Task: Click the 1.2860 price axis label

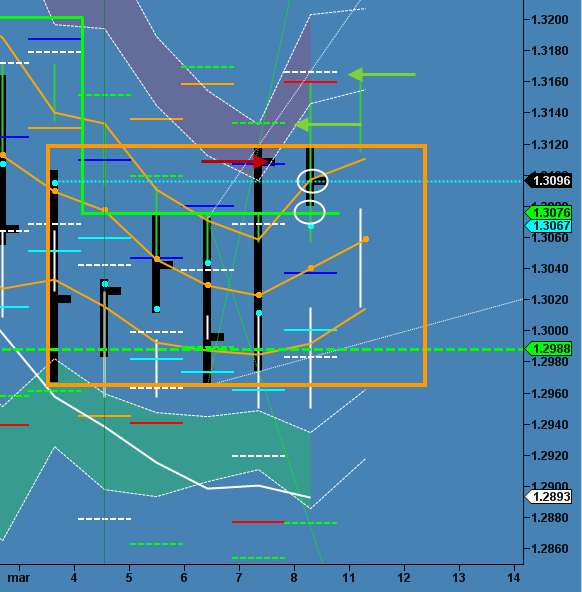Action: (549, 548)
